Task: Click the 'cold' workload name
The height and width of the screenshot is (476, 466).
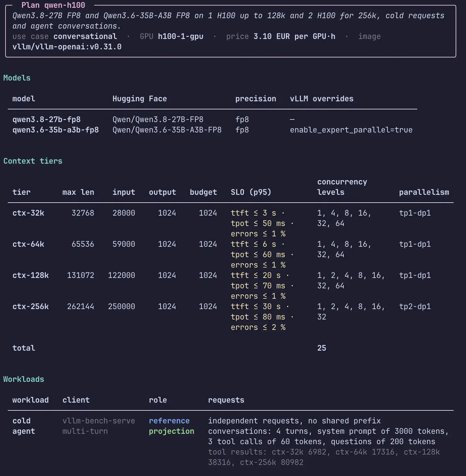Action: (21, 421)
